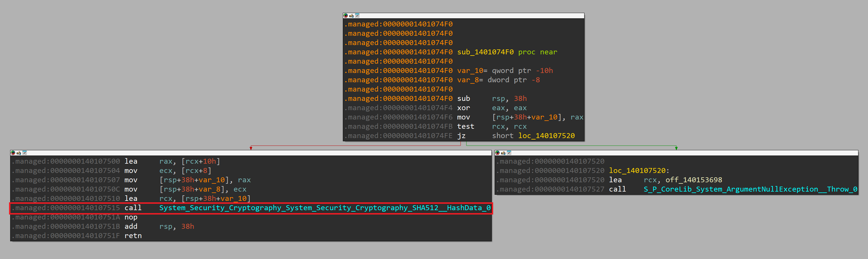The height and width of the screenshot is (259, 868).
Task: Follow the jz short loc_140107520 target
Action: click(x=546, y=136)
